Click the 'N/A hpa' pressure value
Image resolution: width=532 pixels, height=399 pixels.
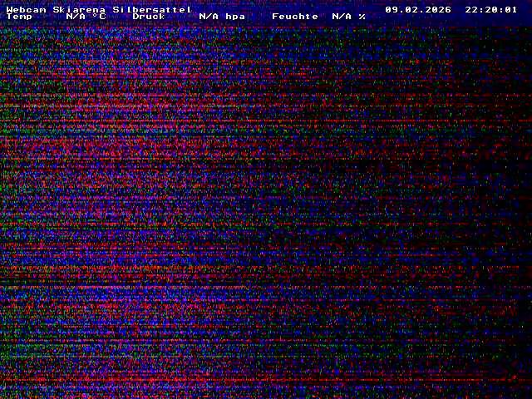click(222, 17)
